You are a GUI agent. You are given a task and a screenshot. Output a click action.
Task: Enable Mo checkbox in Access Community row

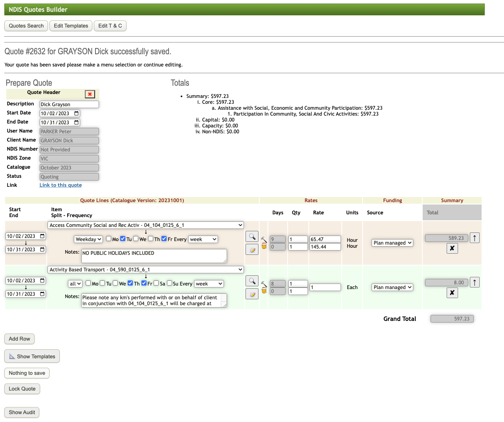[109, 239]
